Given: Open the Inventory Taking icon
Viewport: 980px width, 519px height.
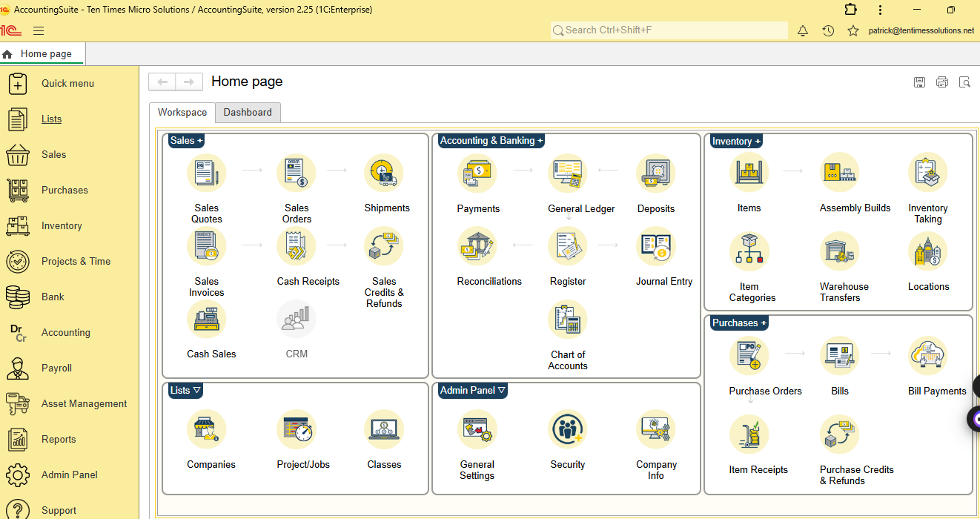Looking at the screenshot, I should 928,173.
